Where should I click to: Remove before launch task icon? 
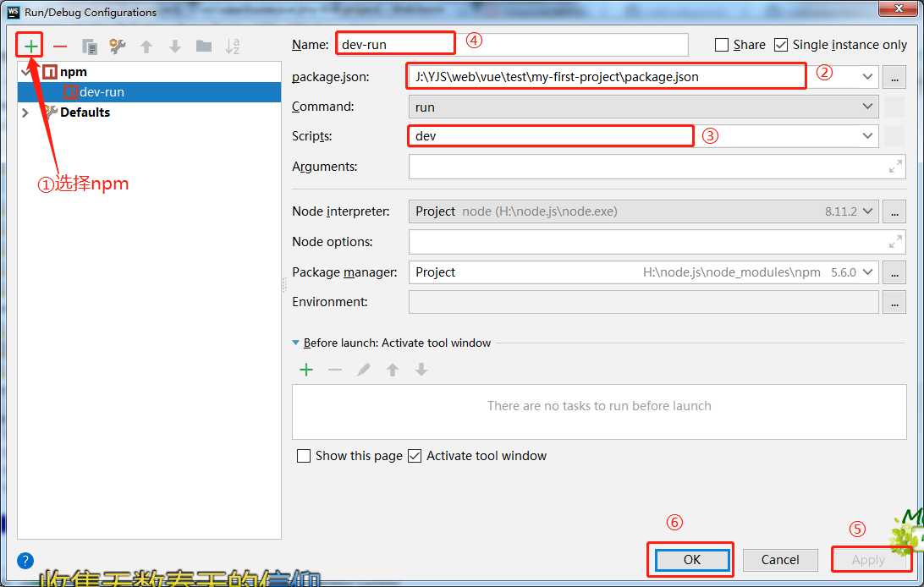pos(335,370)
